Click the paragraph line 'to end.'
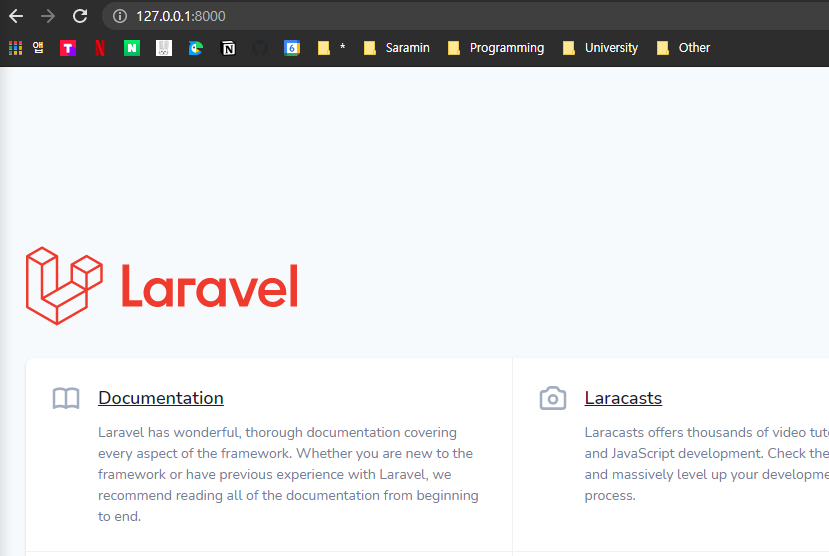Viewport: 829px width, 556px height. coord(119,516)
